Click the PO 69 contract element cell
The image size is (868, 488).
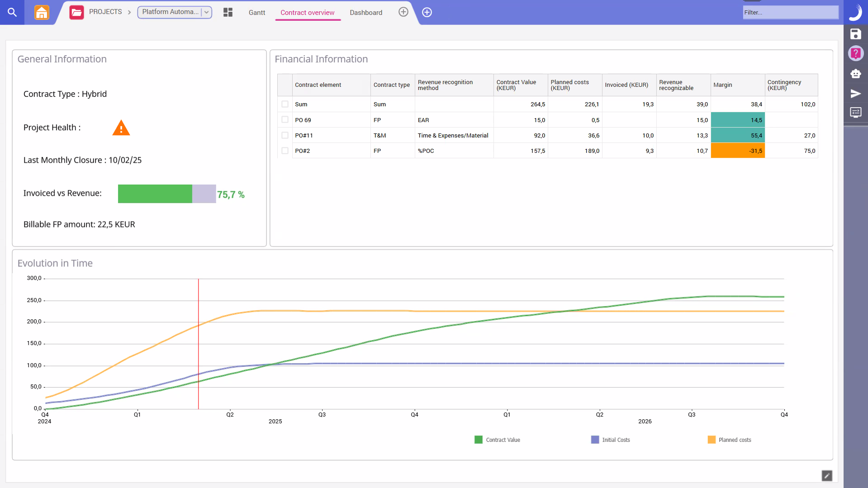331,120
